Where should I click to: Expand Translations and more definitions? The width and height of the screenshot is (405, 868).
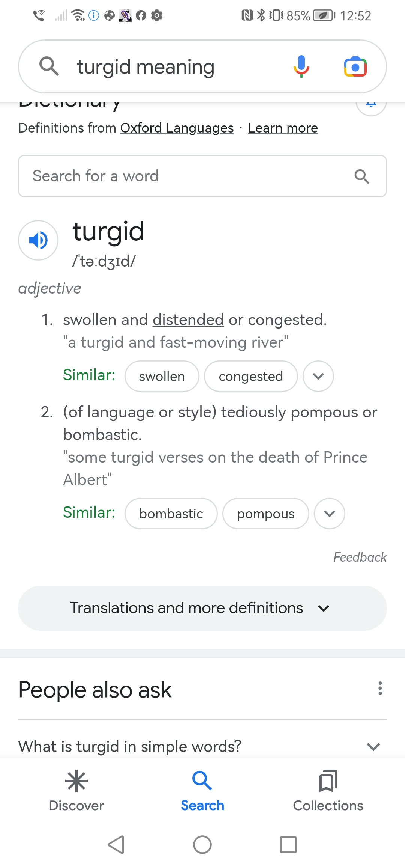tap(202, 608)
